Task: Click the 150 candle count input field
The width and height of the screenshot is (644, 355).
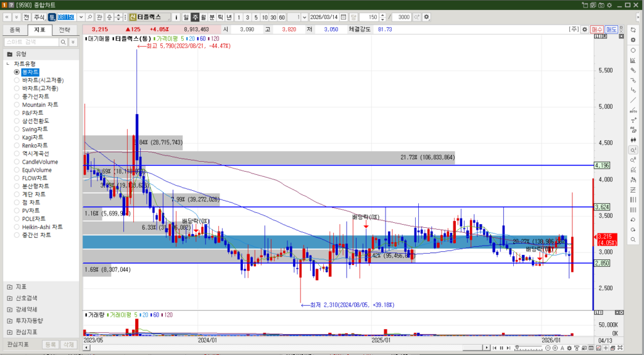Action: pos(372,17)
